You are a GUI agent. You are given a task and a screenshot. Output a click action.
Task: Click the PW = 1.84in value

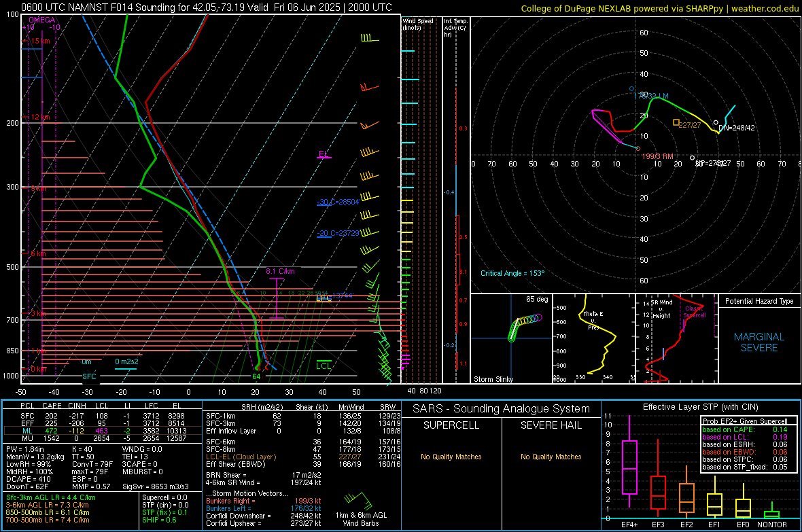point(25,449)
